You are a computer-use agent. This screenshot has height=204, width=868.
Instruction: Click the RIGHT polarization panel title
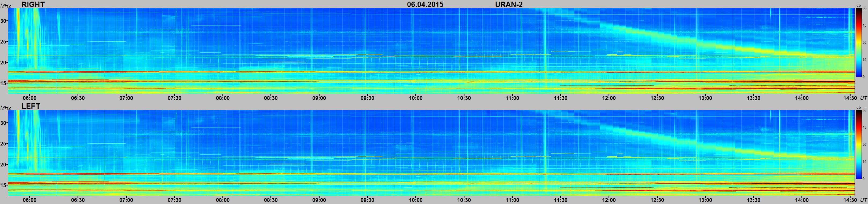tap(33, 4)
